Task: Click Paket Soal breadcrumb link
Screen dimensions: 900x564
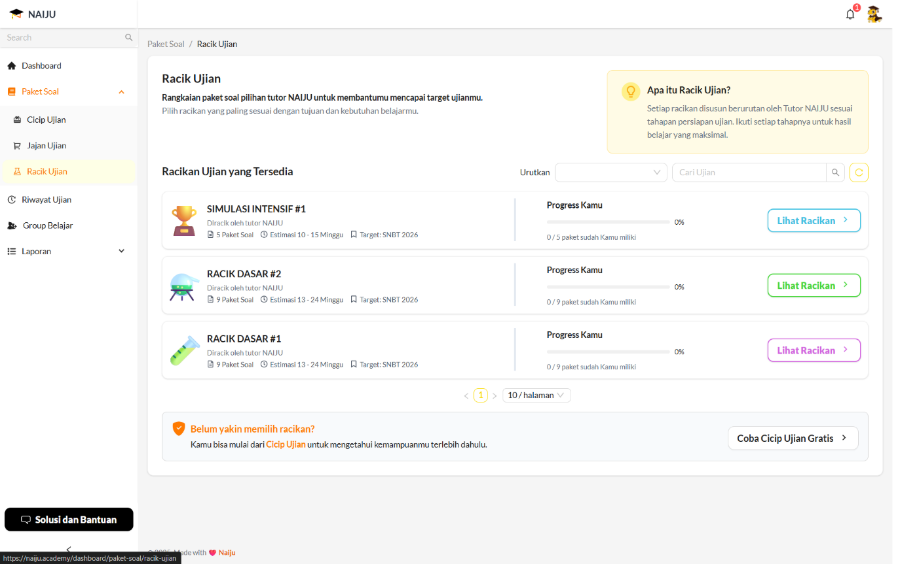Action: tap(166, 44)
